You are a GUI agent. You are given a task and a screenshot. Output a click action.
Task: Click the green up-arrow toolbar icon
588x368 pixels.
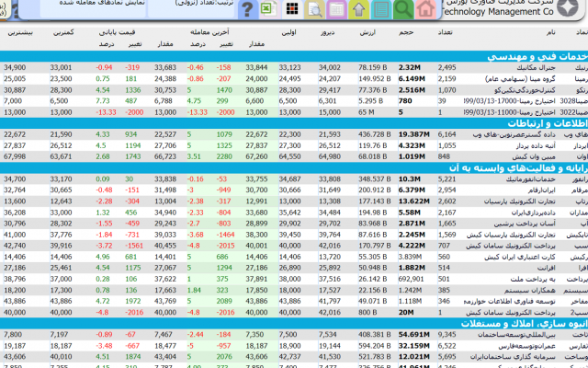358,9
